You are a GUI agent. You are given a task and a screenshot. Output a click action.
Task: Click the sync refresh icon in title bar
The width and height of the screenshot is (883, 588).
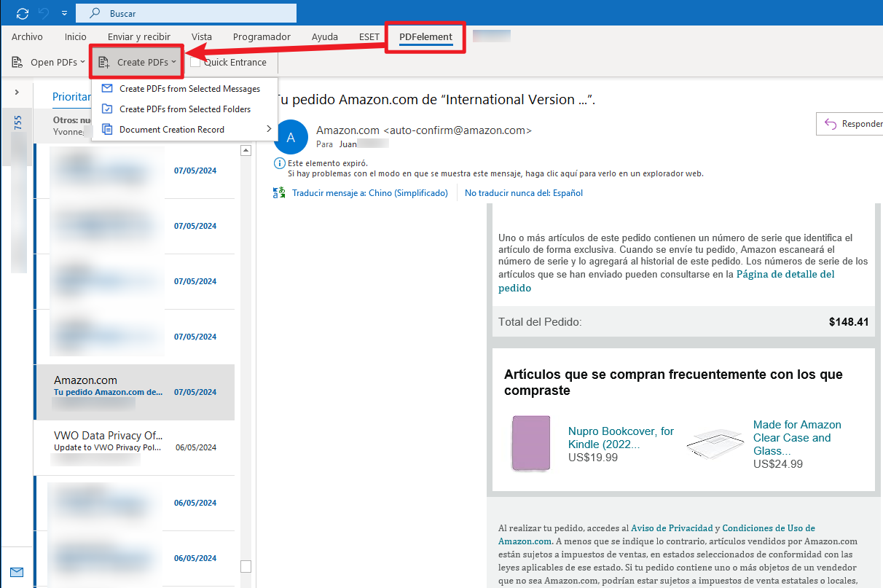(x=23, y=13)
